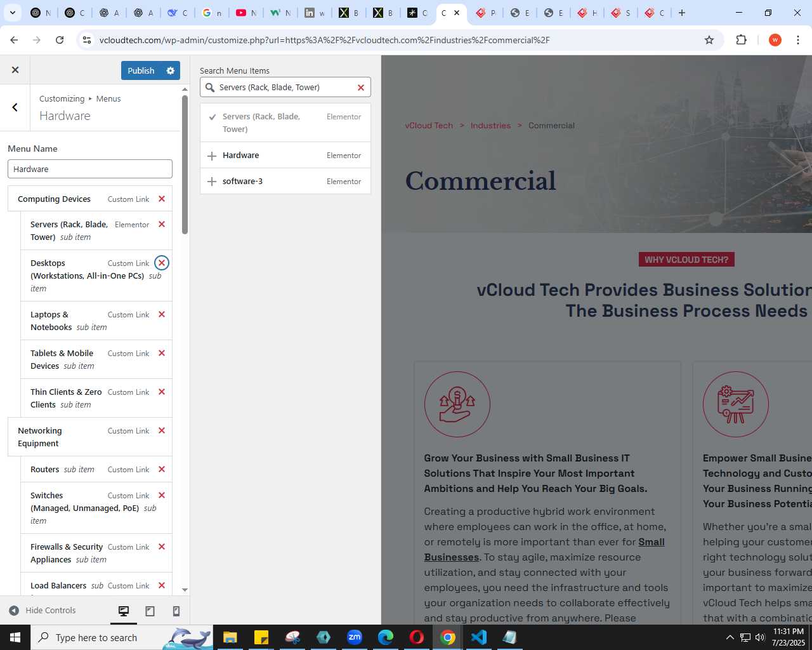Image resolution: width=812 pixels, height=650 pixels.
Task: Go back in browser
Action: pos(14,40)
